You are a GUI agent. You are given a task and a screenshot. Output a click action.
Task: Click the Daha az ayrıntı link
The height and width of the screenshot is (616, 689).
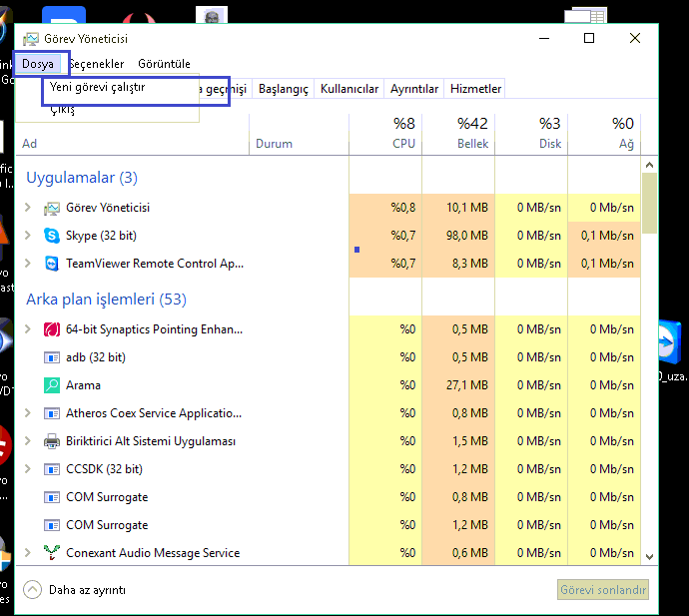tap(87, 590)
